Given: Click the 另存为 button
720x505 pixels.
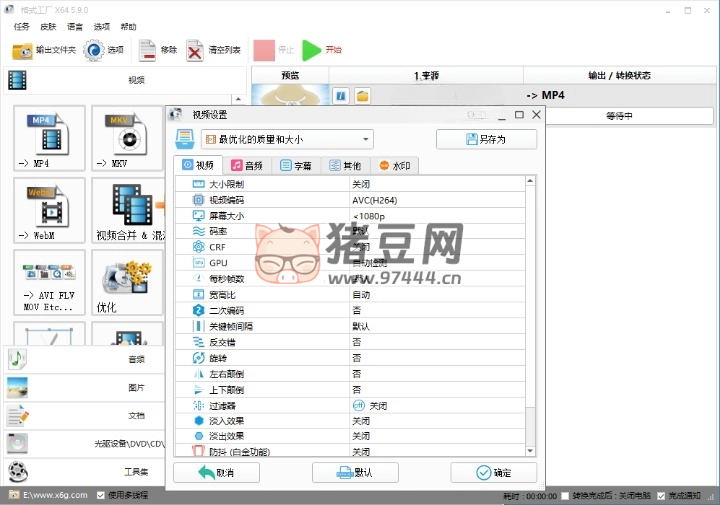Looking at the screenshot, I should click(x=486, y=140).
